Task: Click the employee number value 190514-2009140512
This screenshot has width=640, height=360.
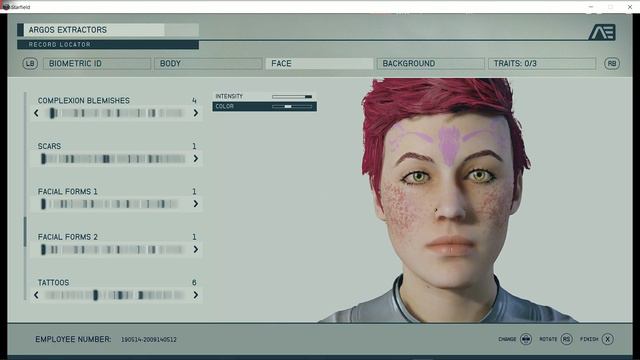Action: pyautogui.click(x=149, y=340)
